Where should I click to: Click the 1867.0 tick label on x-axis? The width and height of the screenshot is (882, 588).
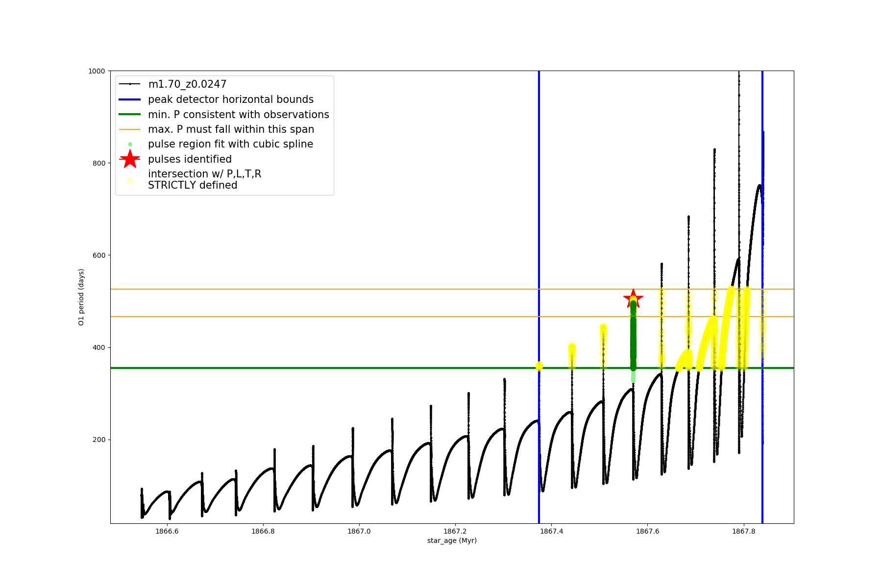click(x=360, y=531)
